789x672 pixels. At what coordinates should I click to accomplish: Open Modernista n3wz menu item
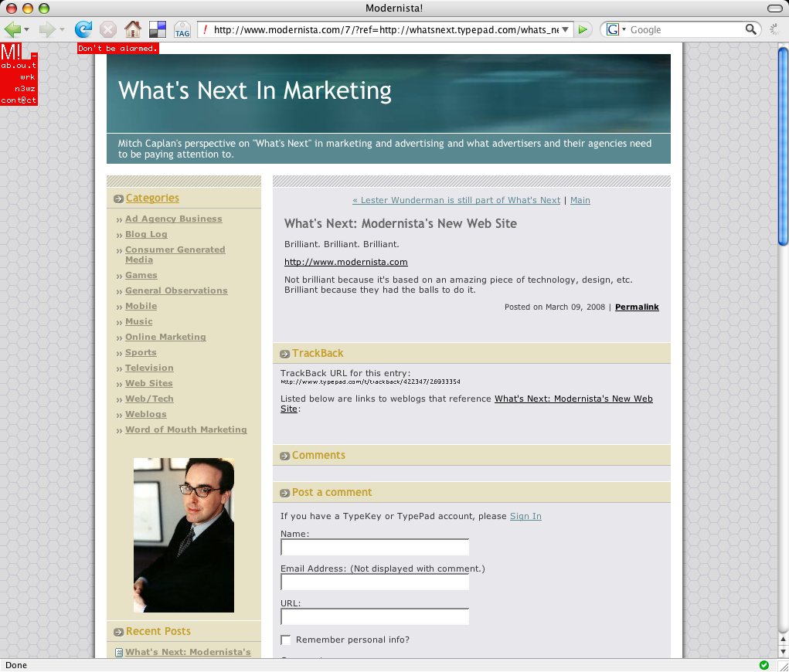[25, 89]
